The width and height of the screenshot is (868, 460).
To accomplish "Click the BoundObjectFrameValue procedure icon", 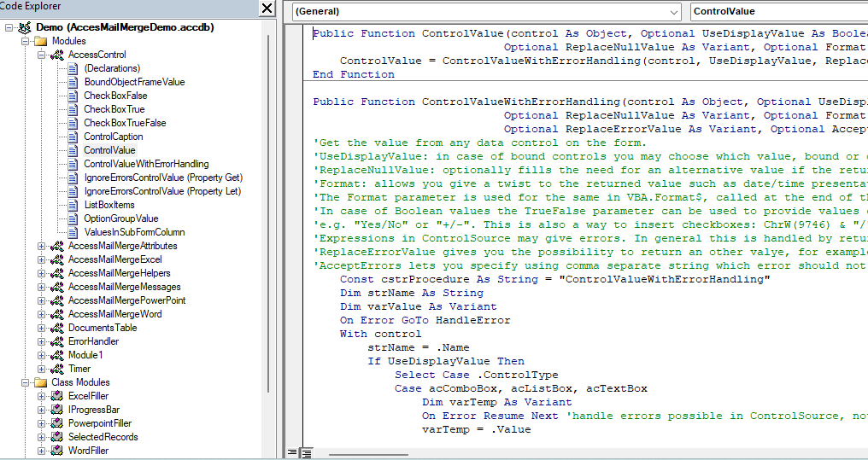I will [73, 82].
